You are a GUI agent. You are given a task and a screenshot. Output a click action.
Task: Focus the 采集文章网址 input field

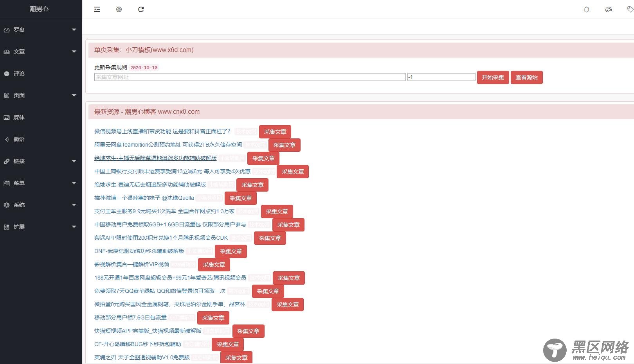coord(250,77)
